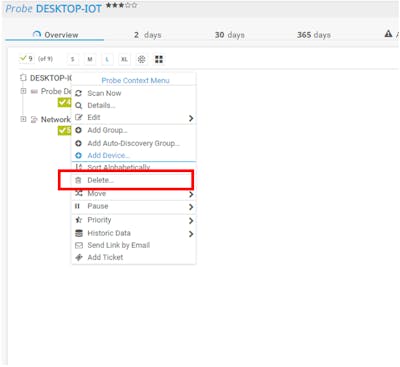Open the Priority submenu arrow
This screenshot has height=367, width=400.
click(x=191, y=220)
